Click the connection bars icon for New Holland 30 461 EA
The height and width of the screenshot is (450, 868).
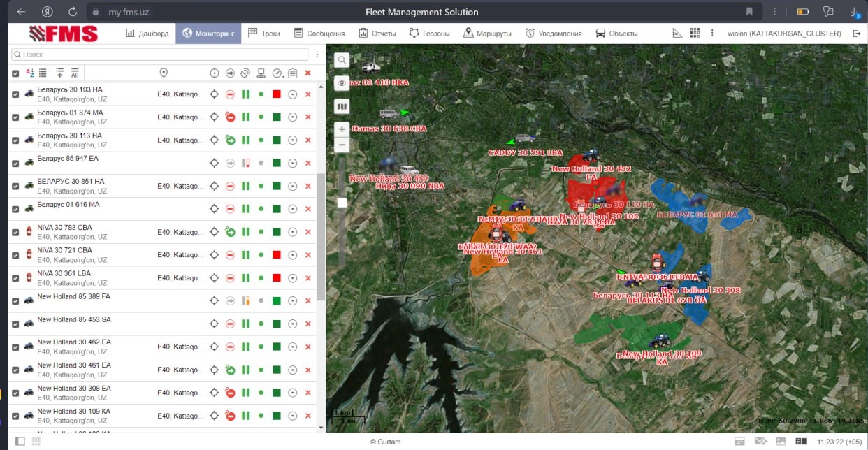(x=245, y=370)
